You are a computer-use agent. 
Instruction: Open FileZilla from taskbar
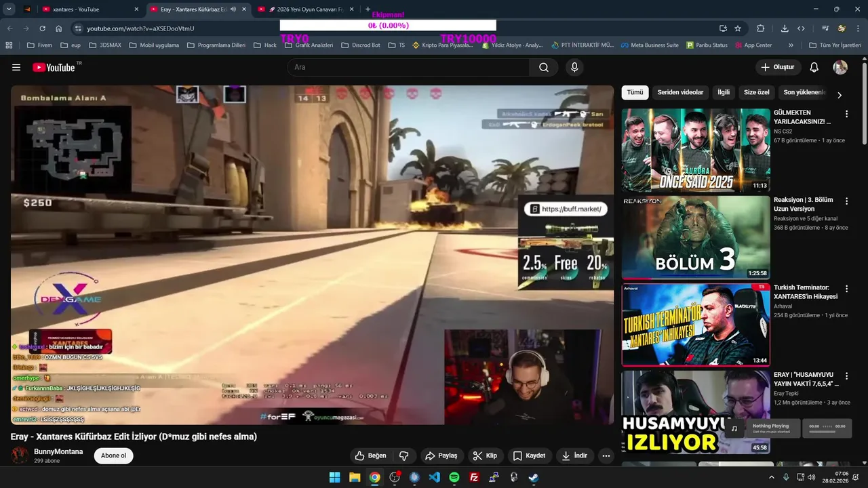[474, 477]
